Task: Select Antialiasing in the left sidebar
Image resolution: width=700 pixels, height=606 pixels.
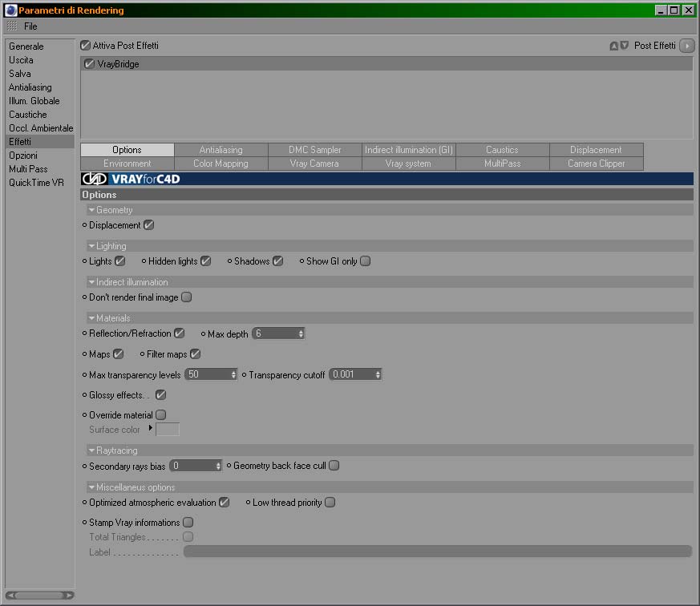Action: [30, 87]
